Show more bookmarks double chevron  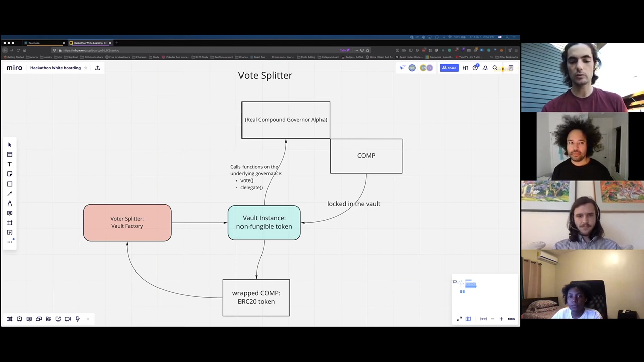pos(492,57)
